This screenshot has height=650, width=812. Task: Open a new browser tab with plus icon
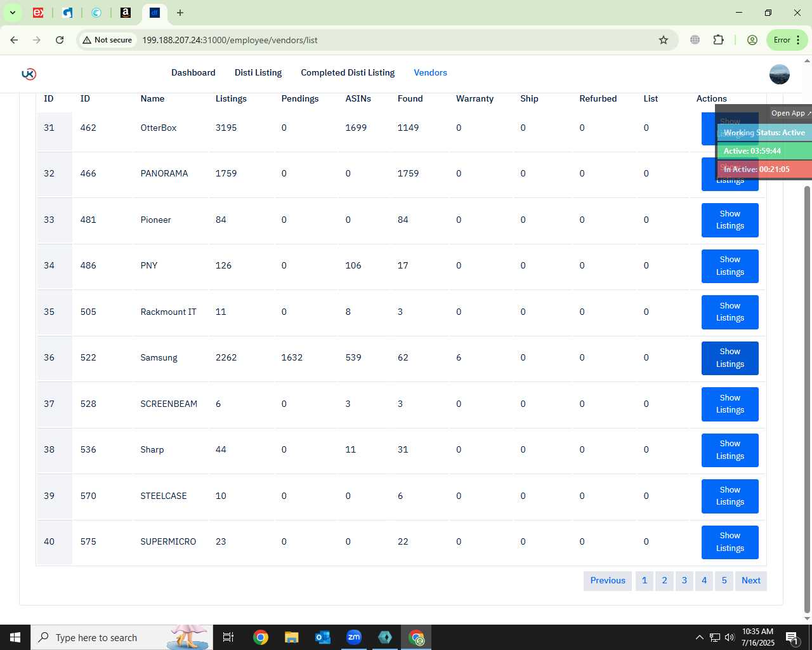click(x=180, y=13)
